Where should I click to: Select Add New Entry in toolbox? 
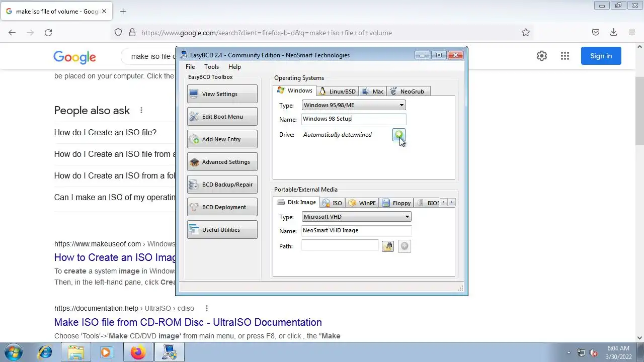pyautogui.click(x=222, y=139)
